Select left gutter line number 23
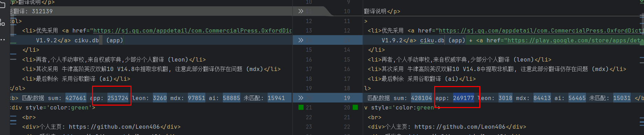This screenshot has height=135, width=644. click(x=309, y=127)
